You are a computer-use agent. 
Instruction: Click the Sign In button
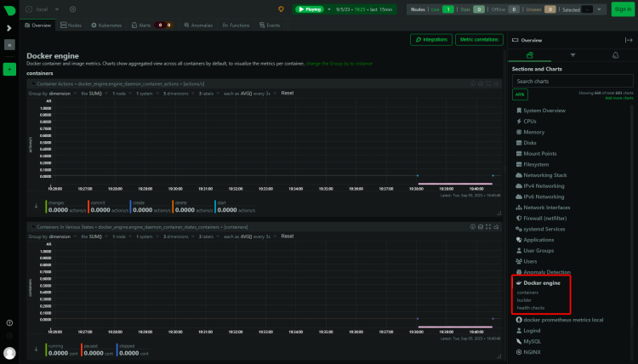[x=622, y=9]
